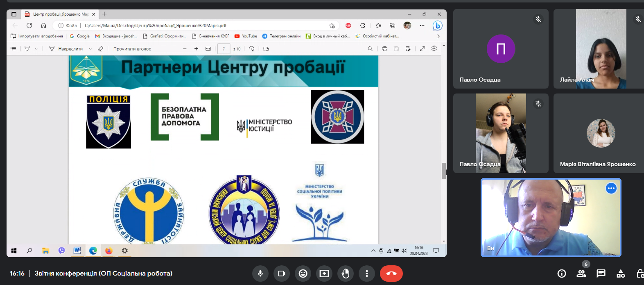Open the Edge tab actions menu

click(x=14, y=14)
